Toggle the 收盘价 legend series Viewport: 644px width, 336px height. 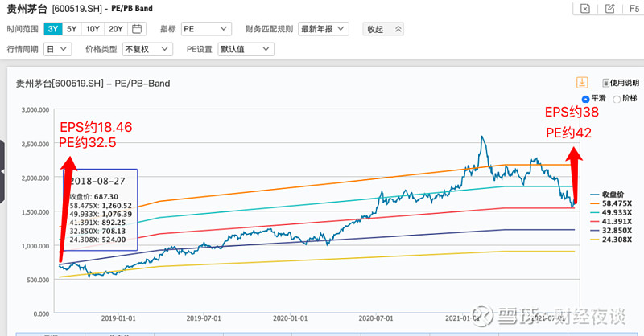click(x=608, y=195)
